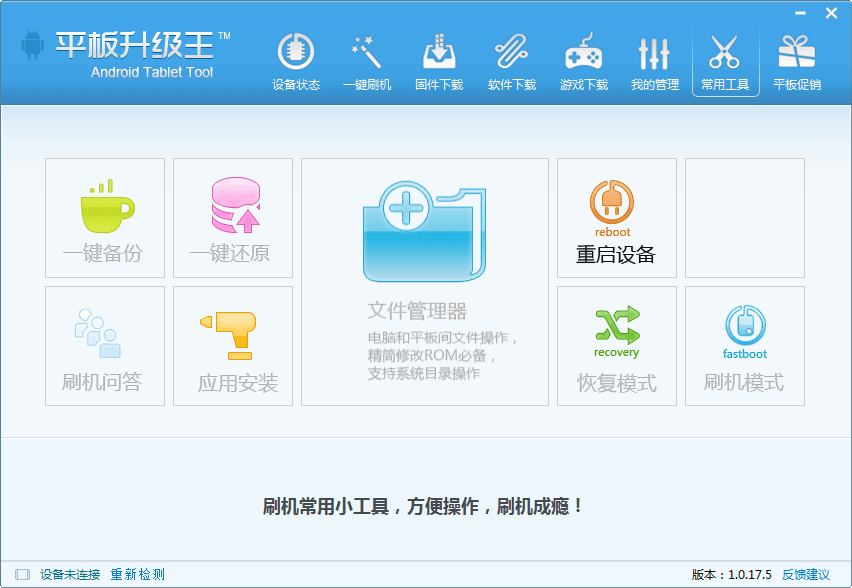The width and height of the screenshot is (852, 588).
Task: Click 重新检测 to re-detect device
Action: 137,574
